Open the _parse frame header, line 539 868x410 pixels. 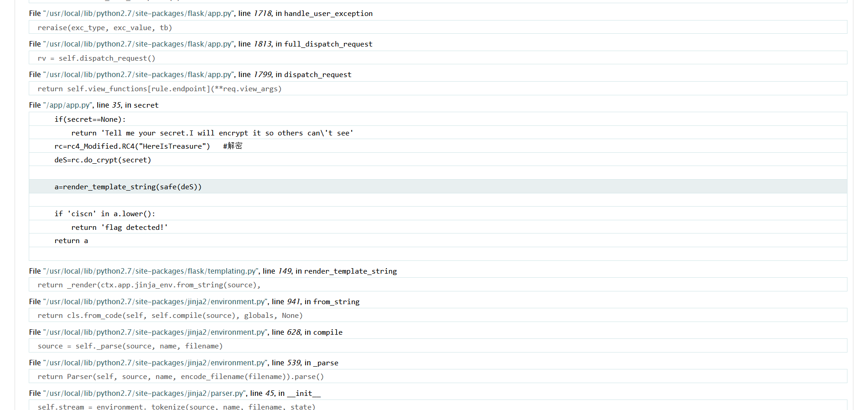(184, 363)
